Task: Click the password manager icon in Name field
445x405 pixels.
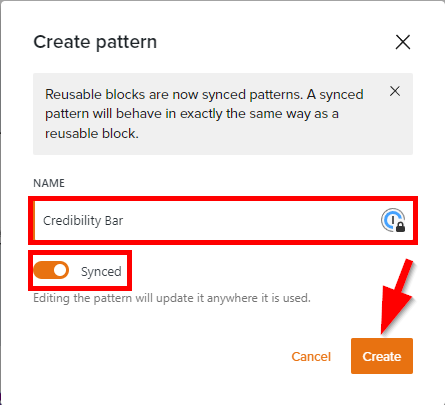Action: point(393,220)
